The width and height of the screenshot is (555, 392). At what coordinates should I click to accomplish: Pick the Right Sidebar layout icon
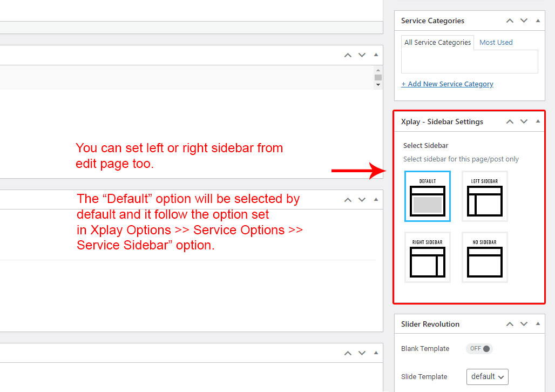[428, 258]
